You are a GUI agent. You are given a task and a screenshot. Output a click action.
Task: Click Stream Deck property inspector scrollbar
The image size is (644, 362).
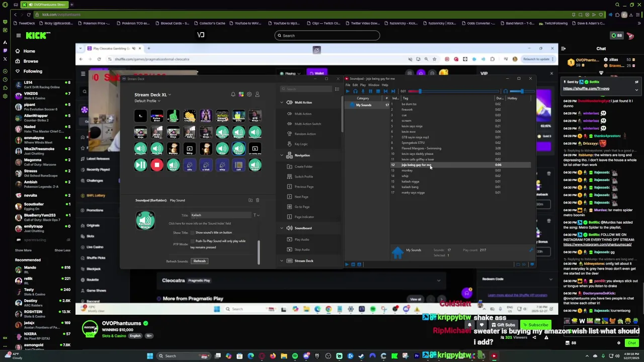tap(259, 251)
